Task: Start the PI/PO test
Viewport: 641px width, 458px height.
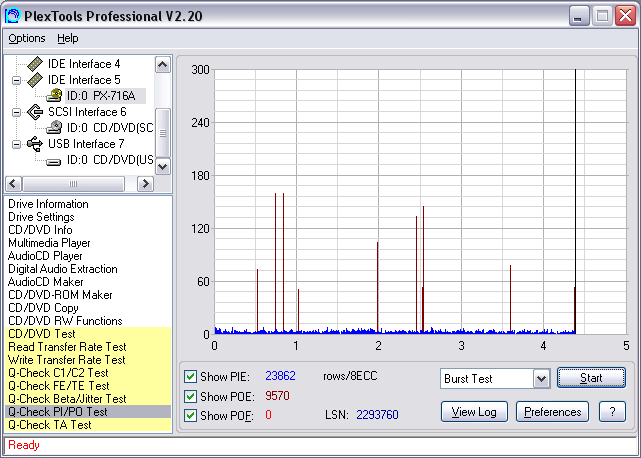Action: coord(591,378)
